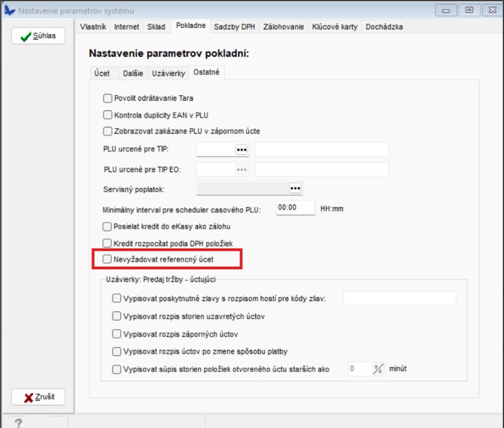Check Nevyžadovat referencný úcet option
This screenshot has height=428, width=504.
tap(108, 259)
